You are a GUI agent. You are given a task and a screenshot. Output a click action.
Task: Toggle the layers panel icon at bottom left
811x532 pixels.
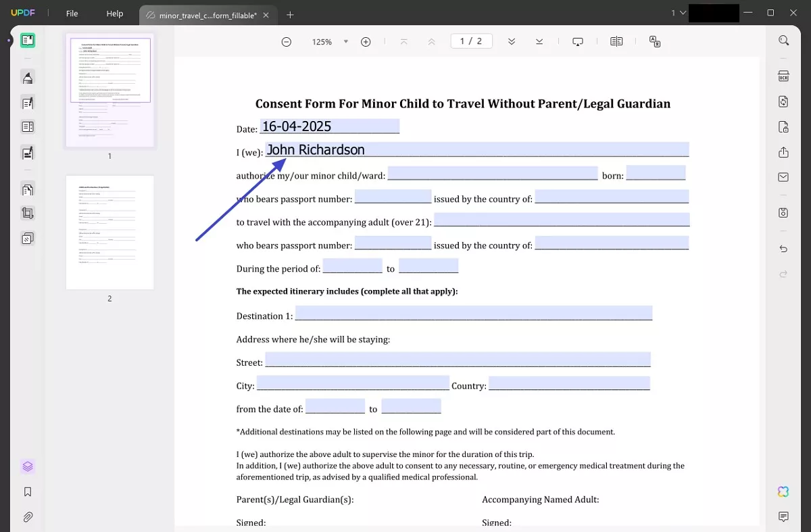(x=28, y=466)
